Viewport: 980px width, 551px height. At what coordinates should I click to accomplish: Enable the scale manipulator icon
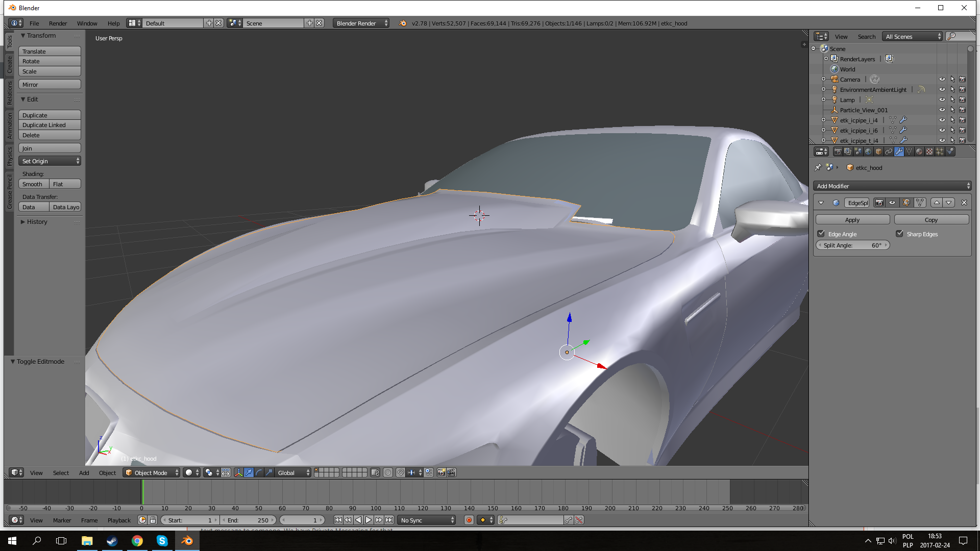(x=269, y=472)
